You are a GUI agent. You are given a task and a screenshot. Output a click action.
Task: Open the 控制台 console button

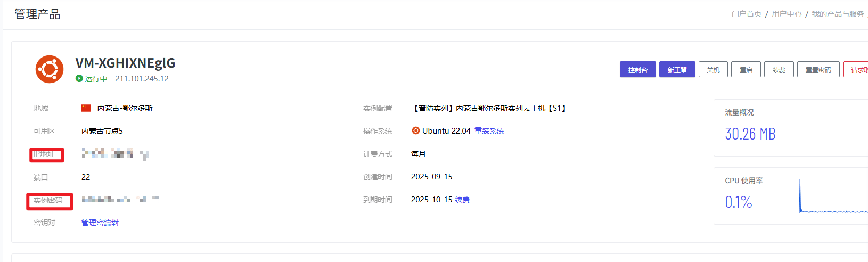pyautogui.click(x=637, y=70)
